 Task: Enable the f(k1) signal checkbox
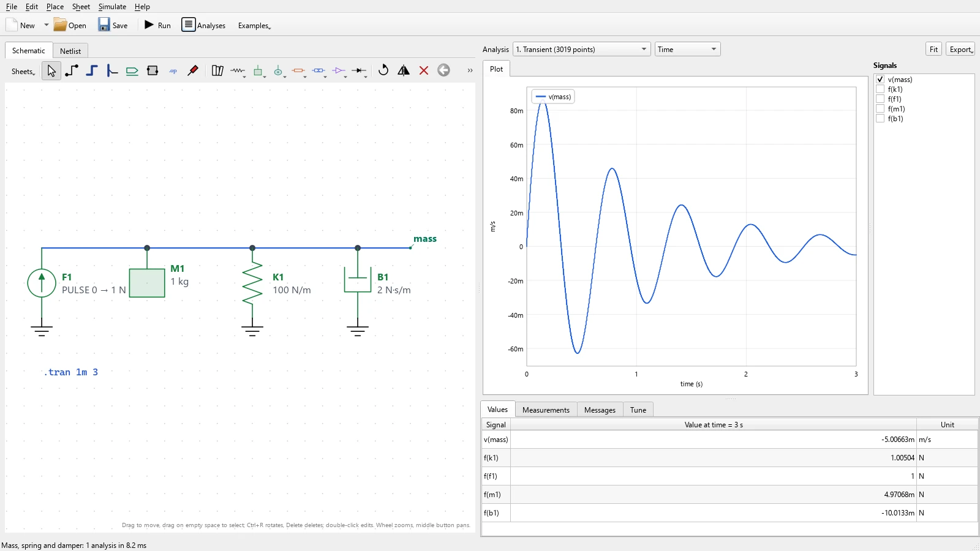[880, 89]
